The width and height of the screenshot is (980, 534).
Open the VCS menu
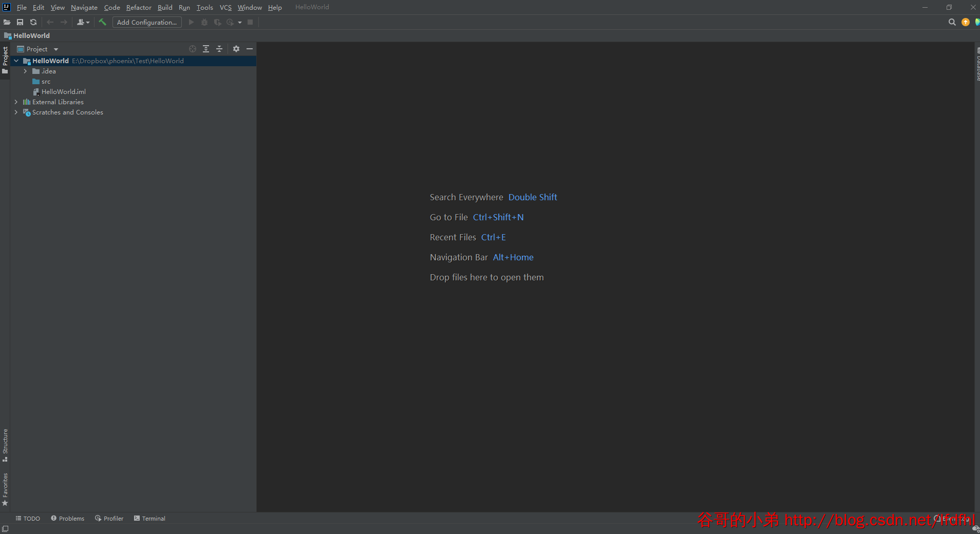click(225, 7)
